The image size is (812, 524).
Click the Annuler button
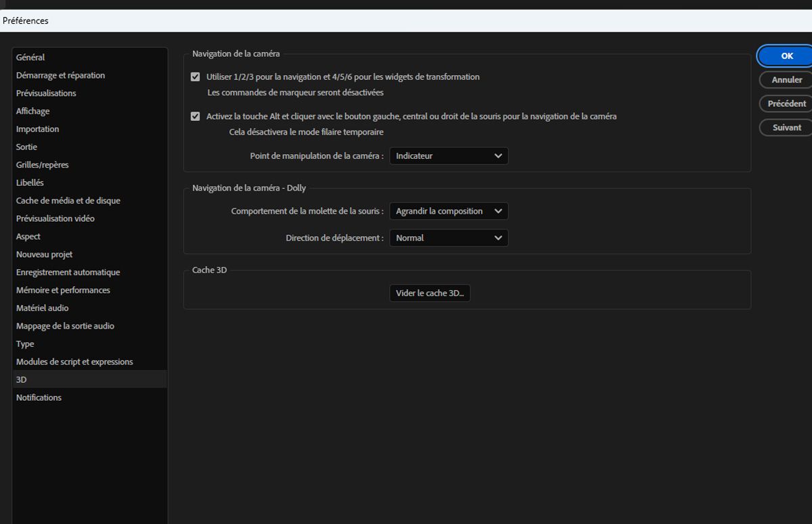click(x=786, y=80)
